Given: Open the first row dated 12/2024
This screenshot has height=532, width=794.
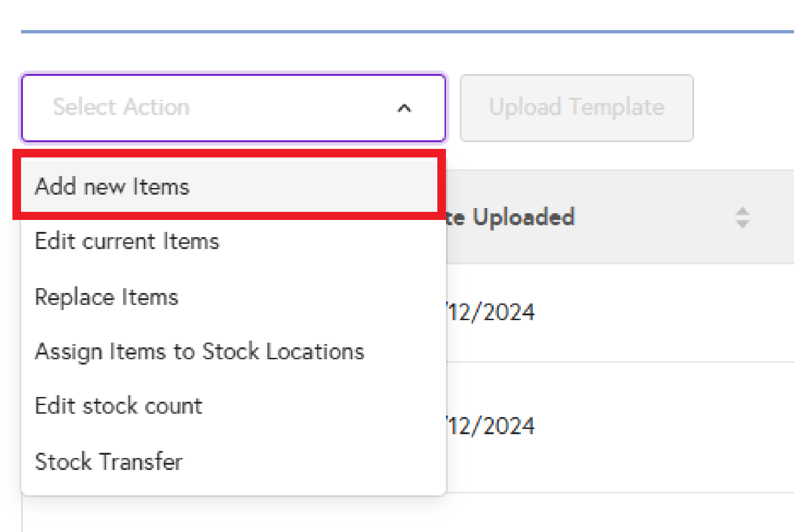Looking at the screenshot, I should coord(492,313).
